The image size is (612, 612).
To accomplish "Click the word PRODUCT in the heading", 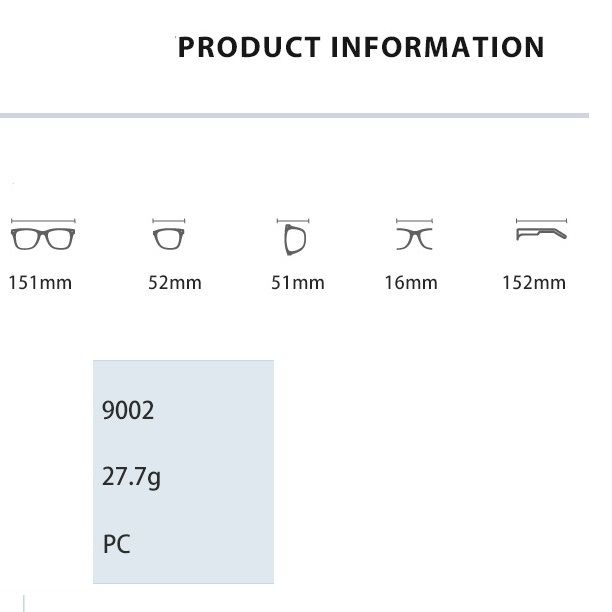I will tap(249, 47).
